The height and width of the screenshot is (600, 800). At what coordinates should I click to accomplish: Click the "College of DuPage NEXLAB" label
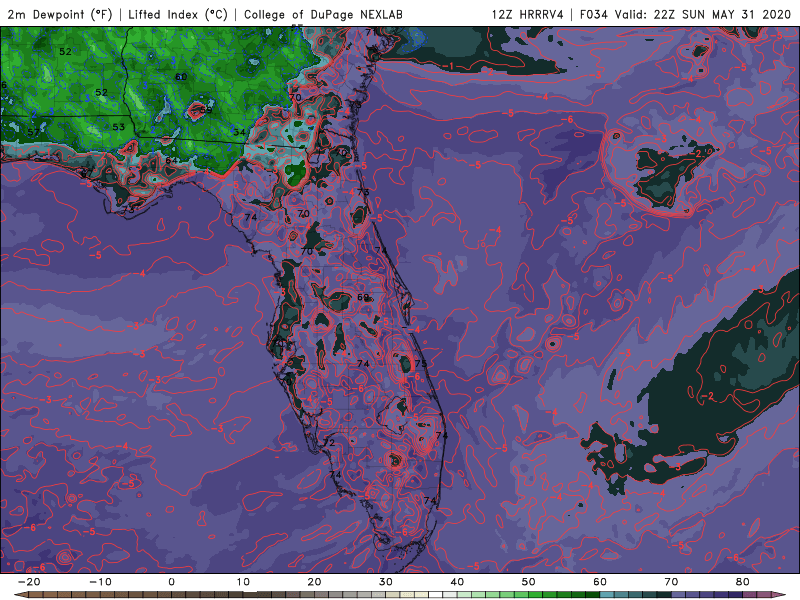(x=323, y=14)
